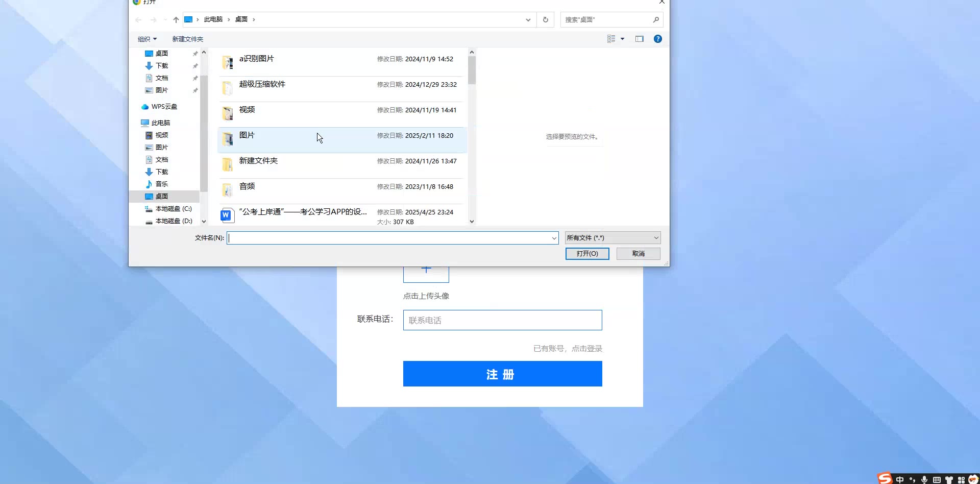The image size is (980, 484).
Task: Select the 音频 folder
Action: tap(342, 191)
